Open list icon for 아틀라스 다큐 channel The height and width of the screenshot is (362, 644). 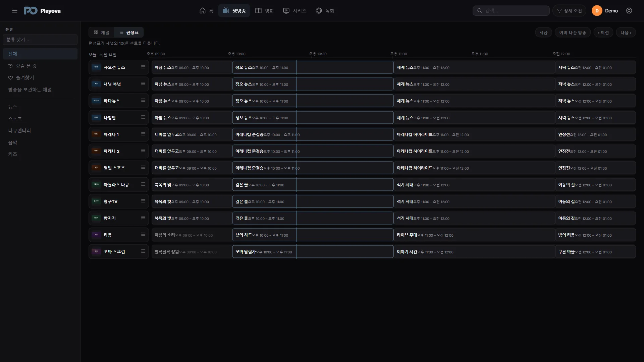click(143, 184)
